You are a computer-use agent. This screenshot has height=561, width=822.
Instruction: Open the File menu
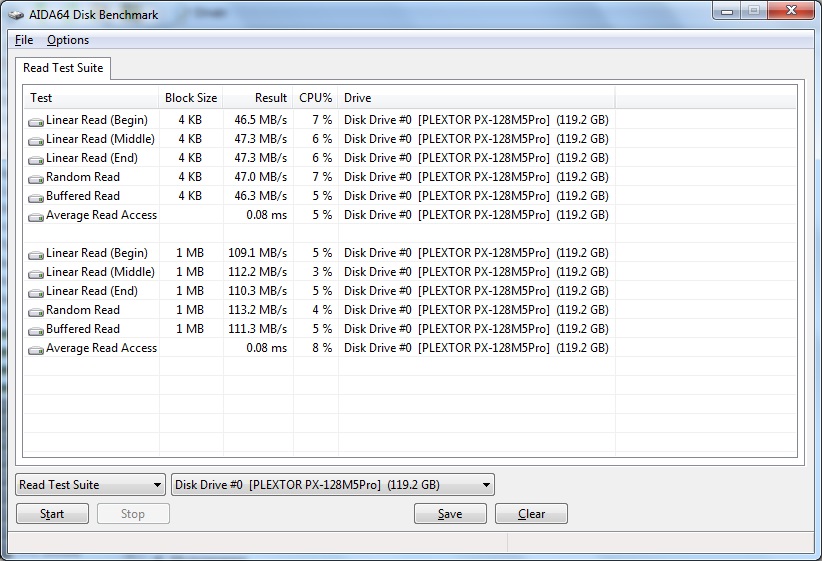[x=24, y=40]
